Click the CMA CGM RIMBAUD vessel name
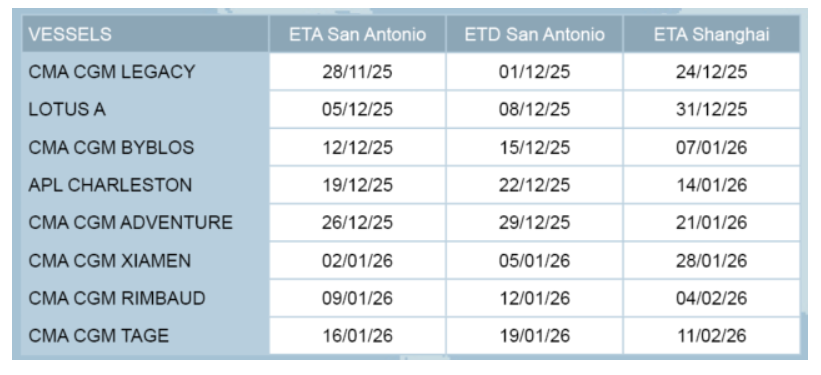 point(117,298)
